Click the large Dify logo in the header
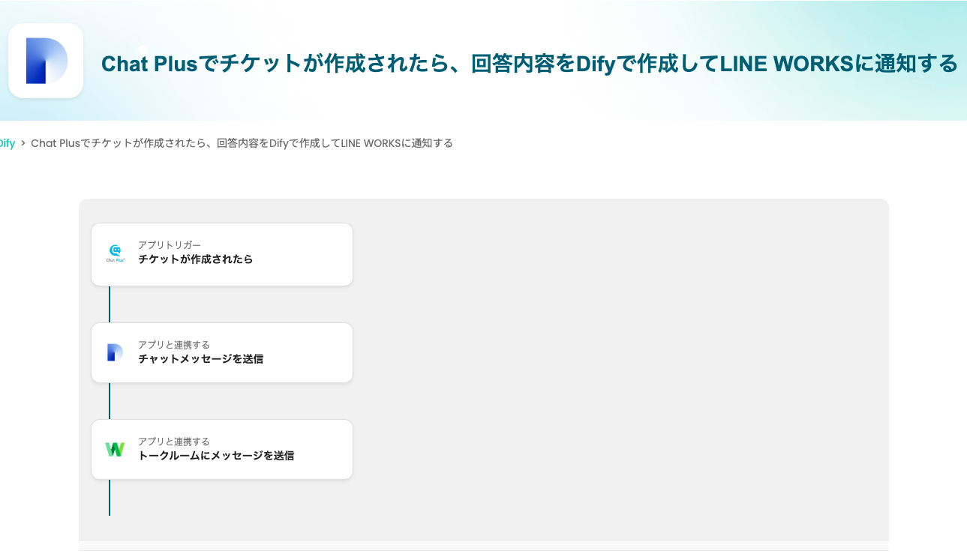 pyautogui.click(x=46, y=61)
